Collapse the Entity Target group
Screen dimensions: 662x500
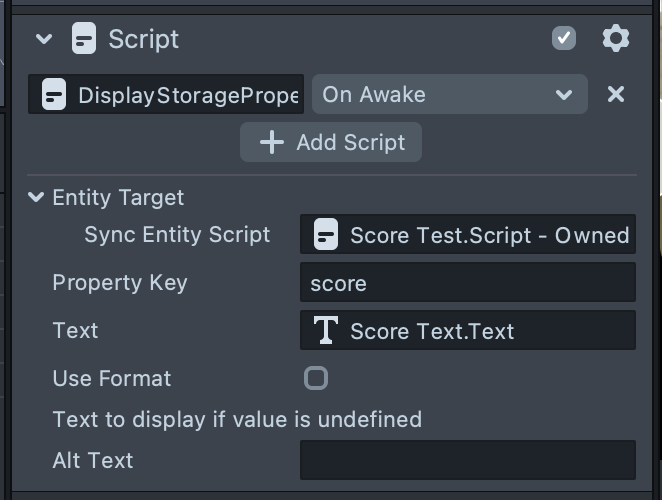37,197
